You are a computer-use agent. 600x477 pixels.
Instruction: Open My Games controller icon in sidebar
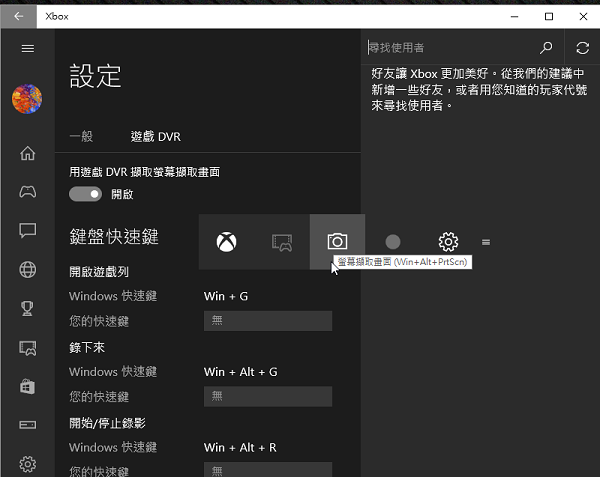pos(28,192)
